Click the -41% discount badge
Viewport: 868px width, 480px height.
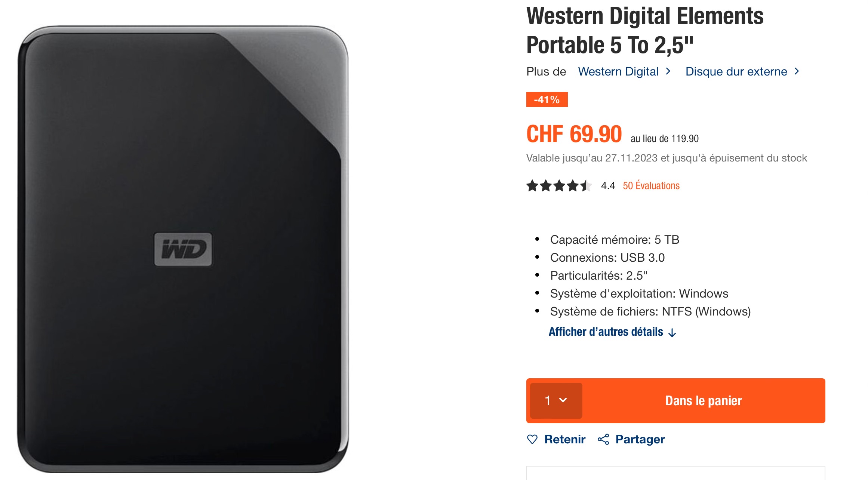(x=547, y=99)
